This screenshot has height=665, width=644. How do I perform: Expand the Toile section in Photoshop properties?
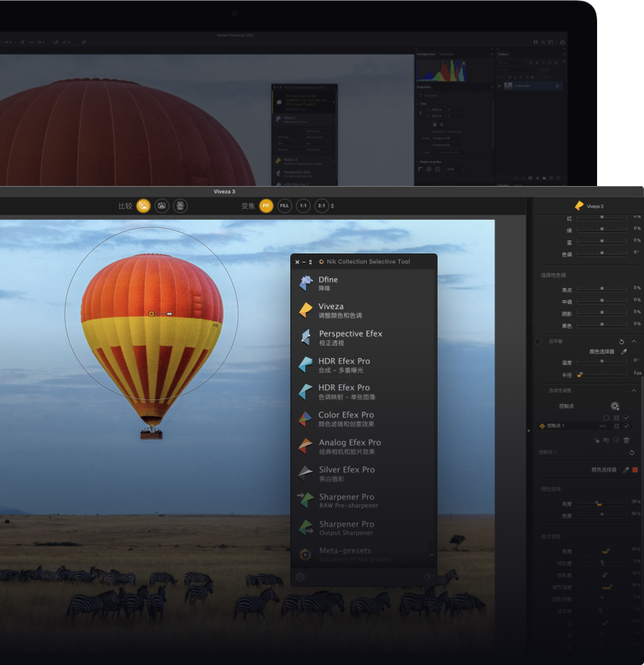coord(418,104)
